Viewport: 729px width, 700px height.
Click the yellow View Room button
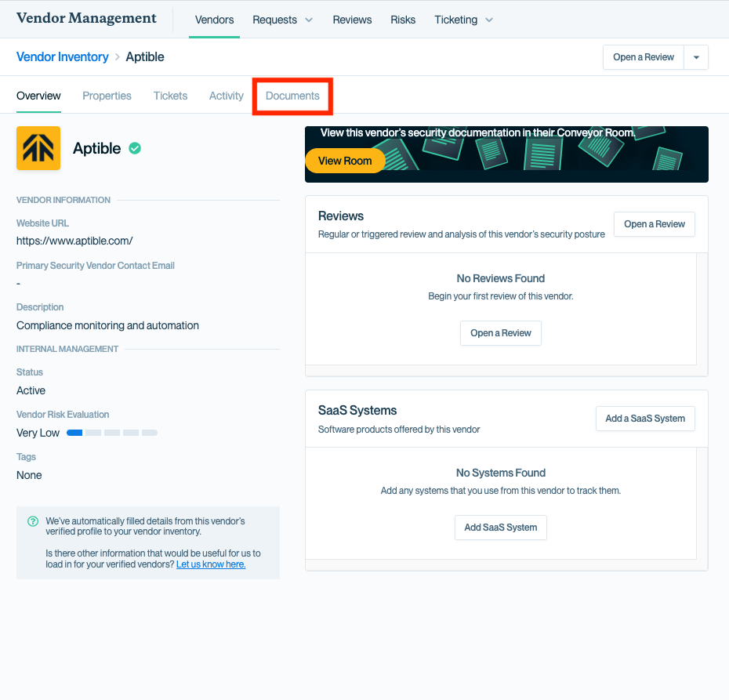click(x=345, y=161)
